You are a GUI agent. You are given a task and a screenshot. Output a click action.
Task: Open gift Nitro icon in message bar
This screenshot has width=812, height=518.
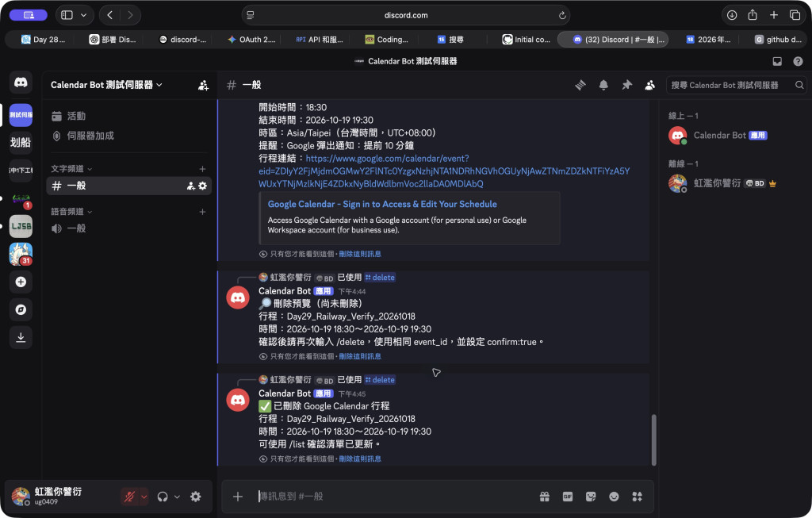click(x=544, y=497)
